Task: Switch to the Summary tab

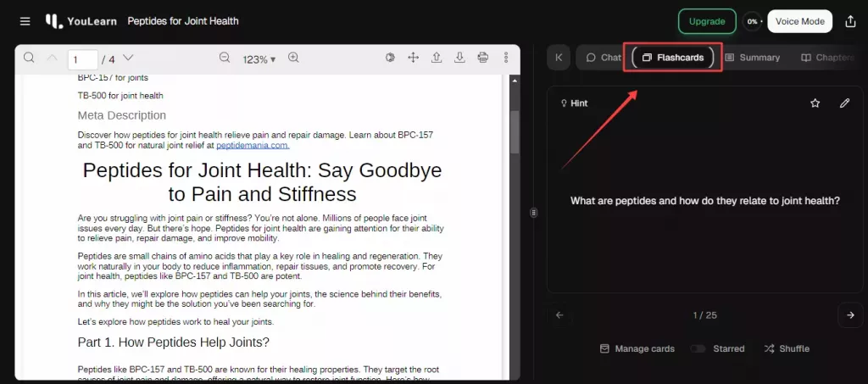Action: [753, 58]
